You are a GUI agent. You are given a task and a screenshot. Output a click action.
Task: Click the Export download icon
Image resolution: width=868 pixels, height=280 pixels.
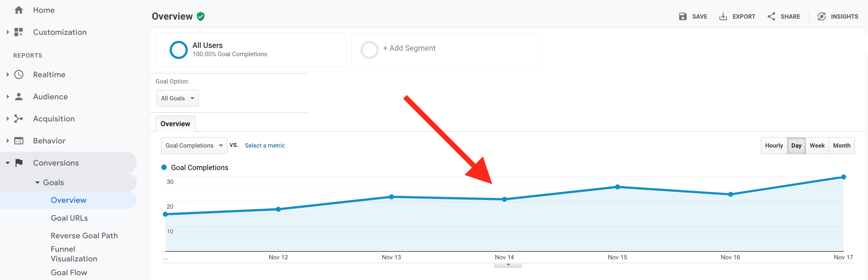(723, 17)
